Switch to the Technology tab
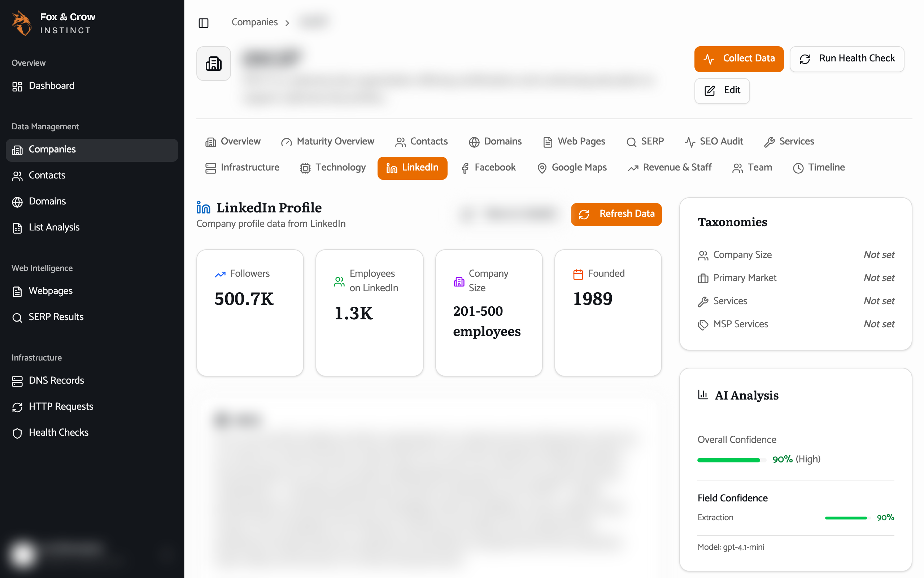 (x=333, y=168)
